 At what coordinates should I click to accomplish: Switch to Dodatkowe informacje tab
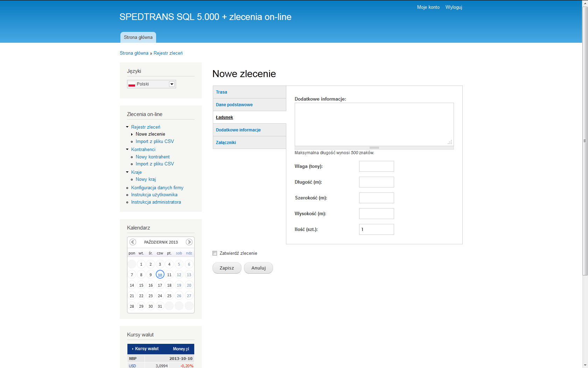coord(250,130)
